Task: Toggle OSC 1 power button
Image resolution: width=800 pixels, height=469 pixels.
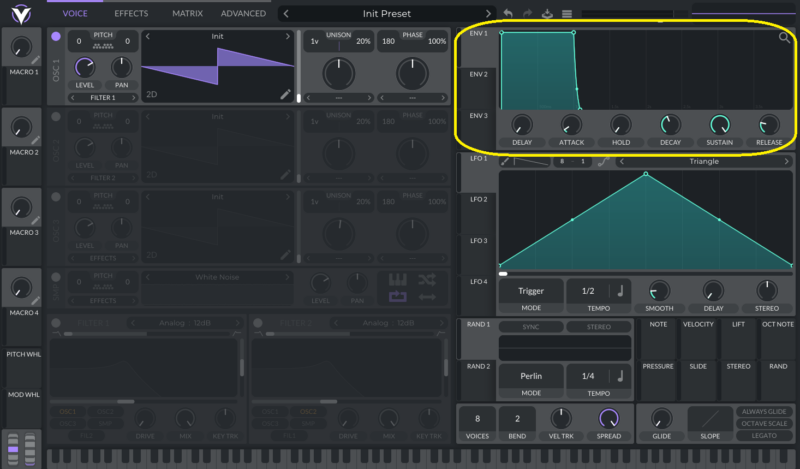Action: pos(55,36)
